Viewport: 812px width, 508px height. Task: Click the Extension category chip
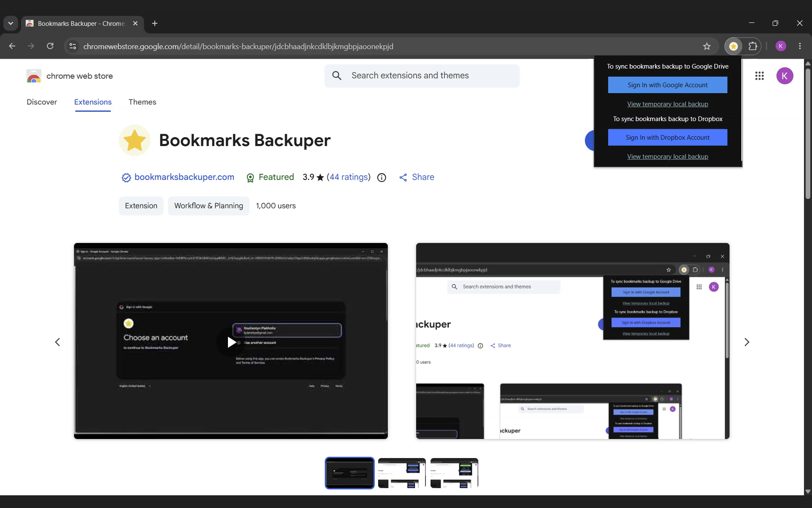[141, 206]
